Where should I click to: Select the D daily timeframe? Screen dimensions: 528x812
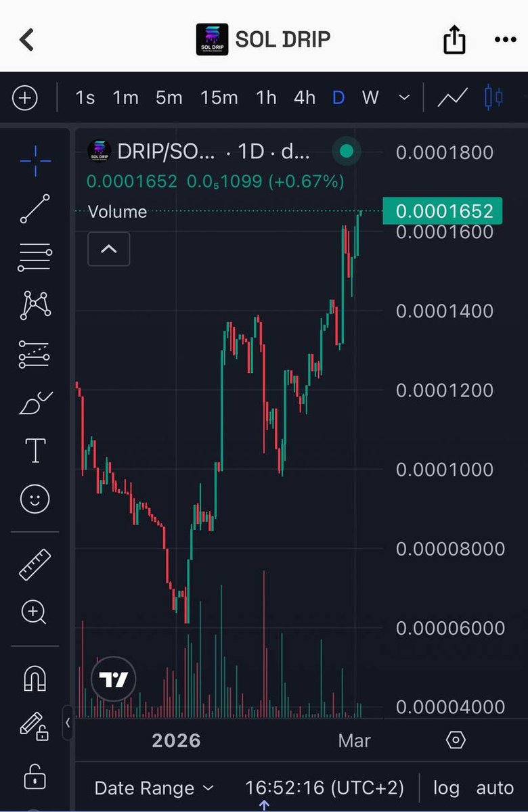click(338, 98)
